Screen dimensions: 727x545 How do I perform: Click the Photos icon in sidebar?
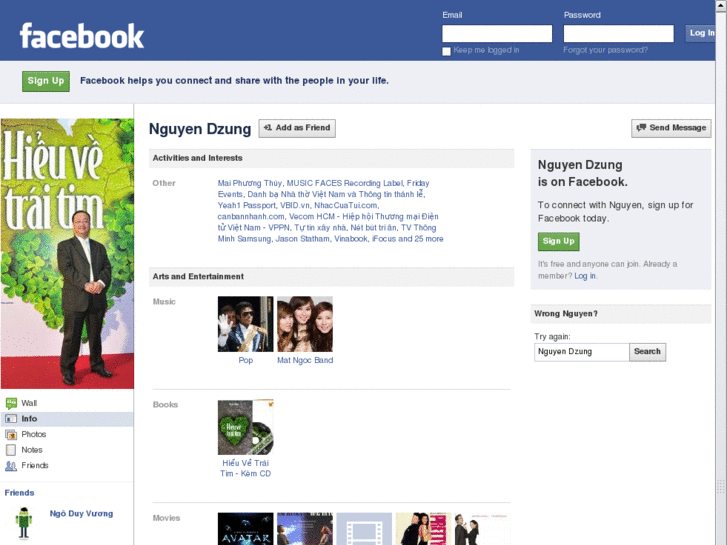click(x=11, y=435)
